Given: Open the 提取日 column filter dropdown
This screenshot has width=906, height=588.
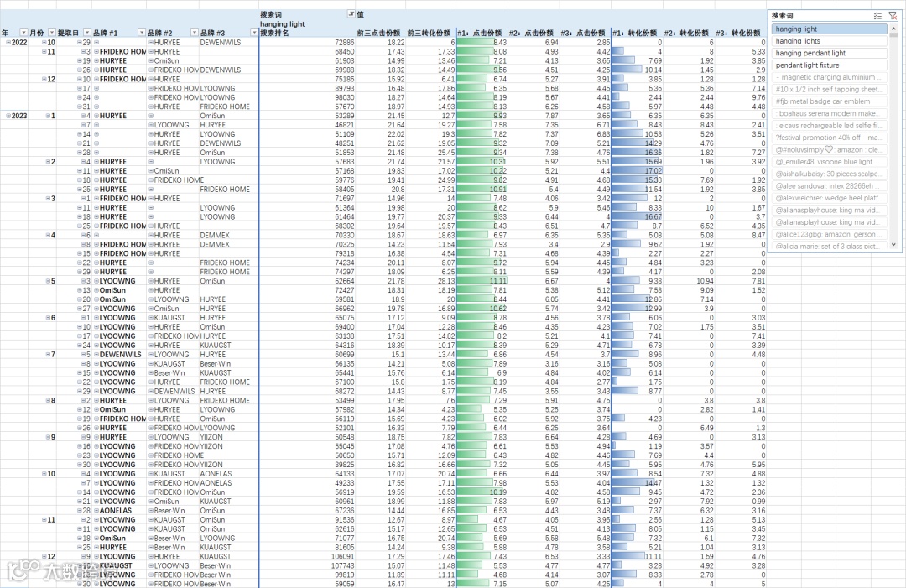Looking at the screenshot, I should click(87, 33).
